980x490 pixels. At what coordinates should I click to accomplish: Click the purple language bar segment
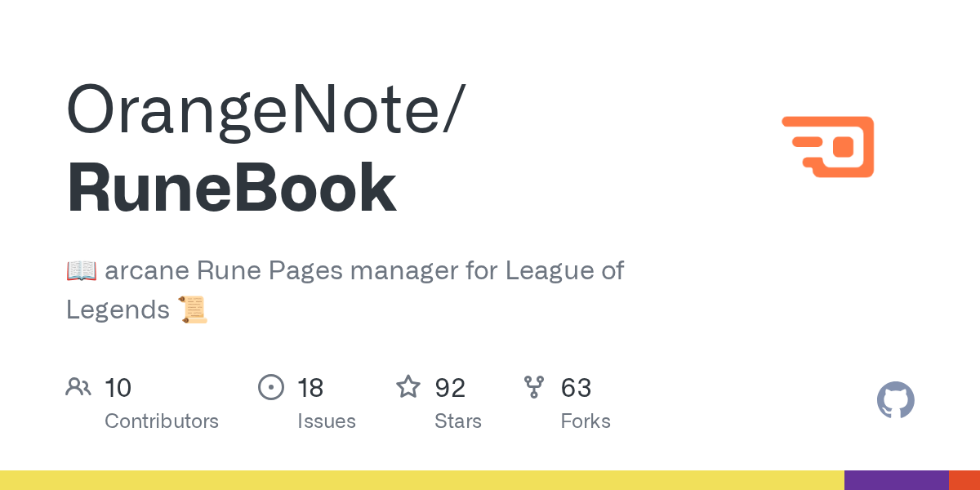tap(897, 480)
